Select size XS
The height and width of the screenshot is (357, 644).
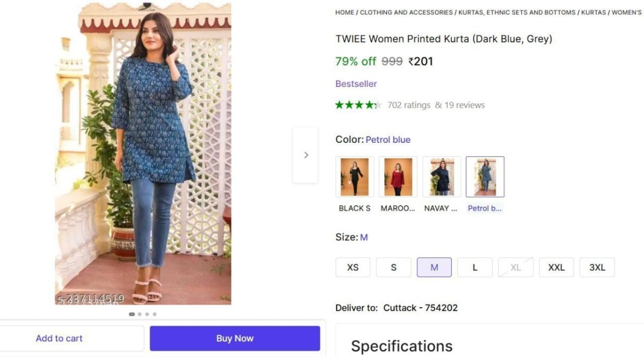353,267
